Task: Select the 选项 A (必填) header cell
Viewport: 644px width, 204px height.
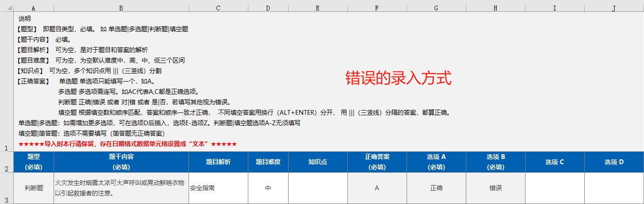Action: click(x=436, y=162)
